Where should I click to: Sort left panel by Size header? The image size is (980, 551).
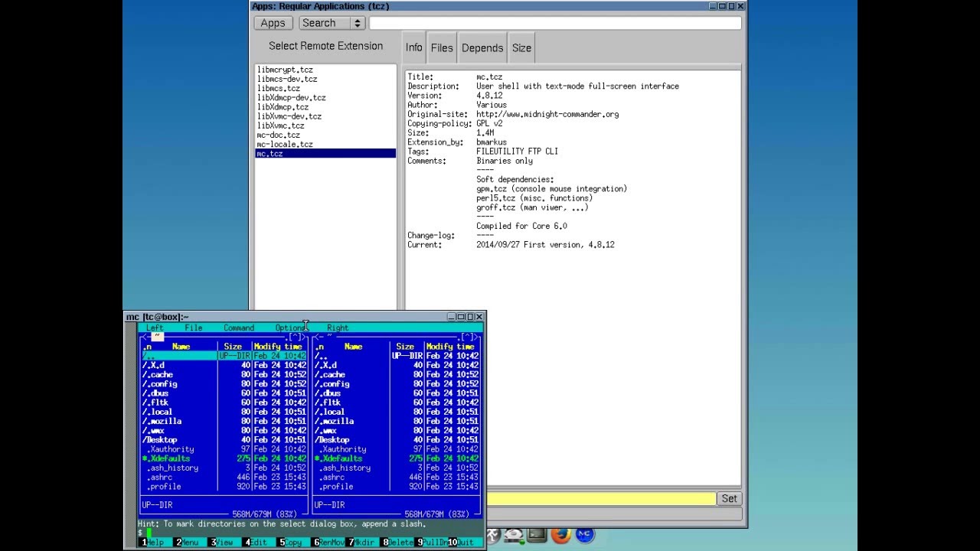[x=233, y=347]
